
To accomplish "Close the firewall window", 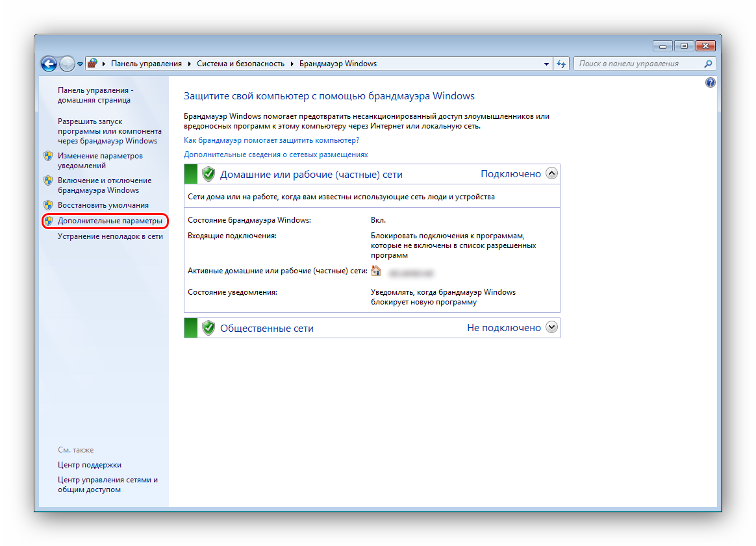I will [705, 46].
